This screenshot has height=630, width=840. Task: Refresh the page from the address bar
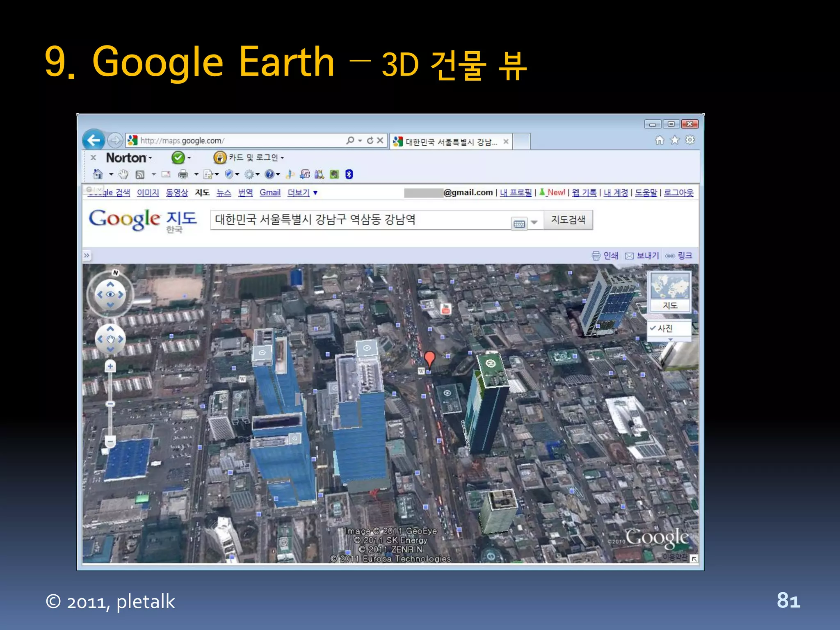(370, 140)
